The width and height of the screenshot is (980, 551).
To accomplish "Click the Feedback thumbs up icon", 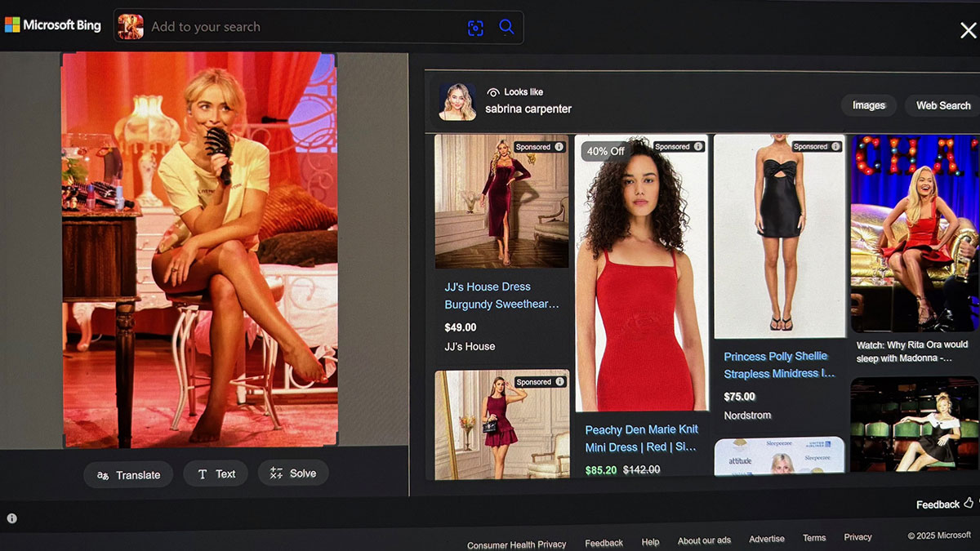I will [x=969, y=503].
